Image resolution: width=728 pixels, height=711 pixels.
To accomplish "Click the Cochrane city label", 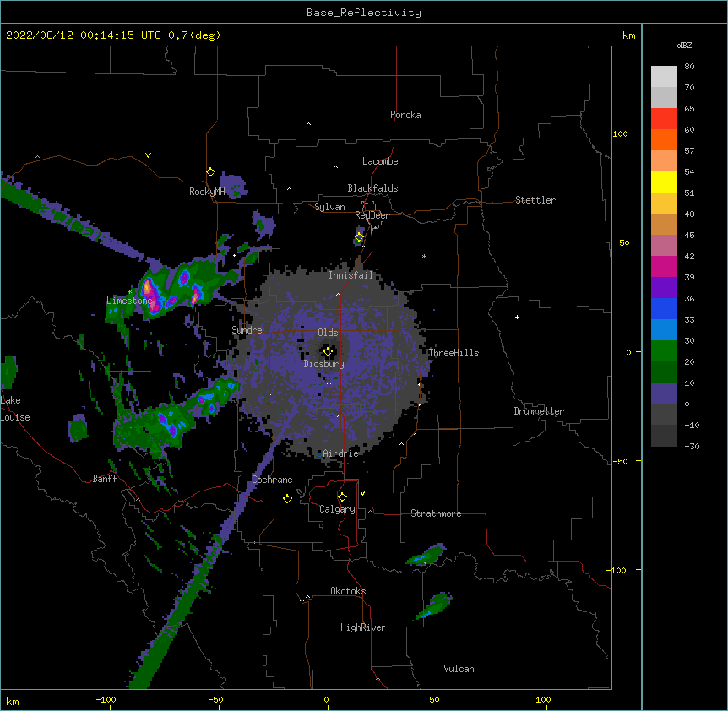I will click(272, 480).
